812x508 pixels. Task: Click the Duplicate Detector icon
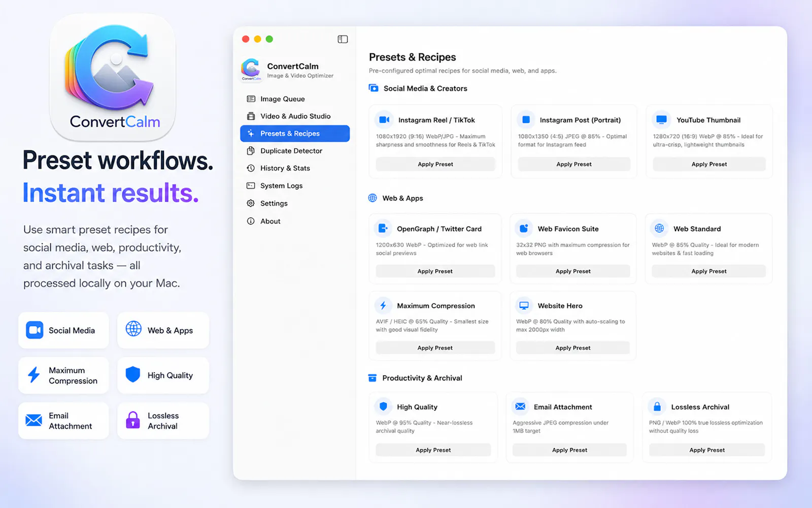tap(251, 151)
